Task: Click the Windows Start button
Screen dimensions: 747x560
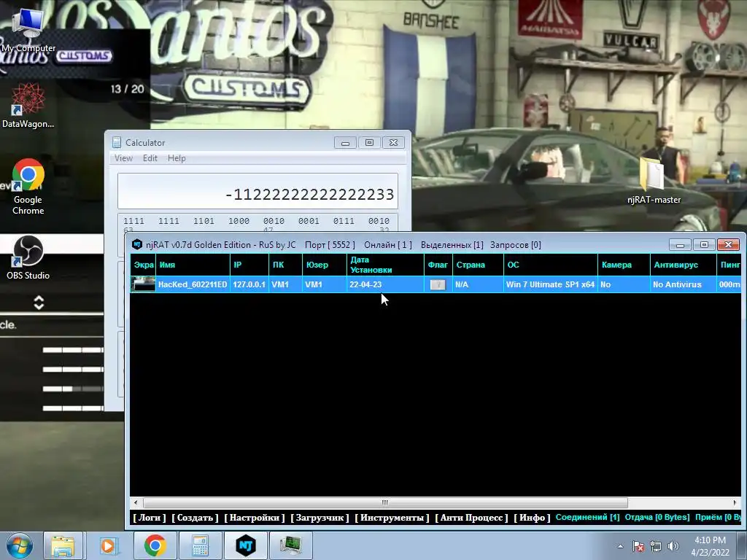Action: coord(20,545)
